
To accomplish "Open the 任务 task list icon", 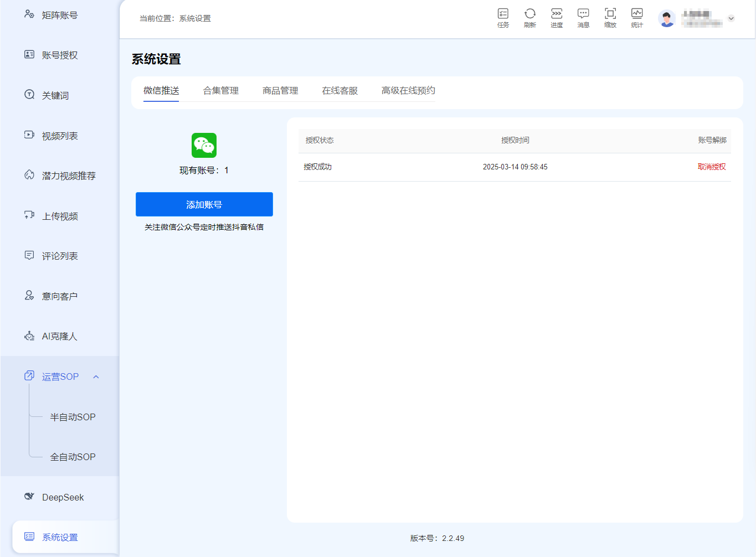I will click(x=503, y=13).
